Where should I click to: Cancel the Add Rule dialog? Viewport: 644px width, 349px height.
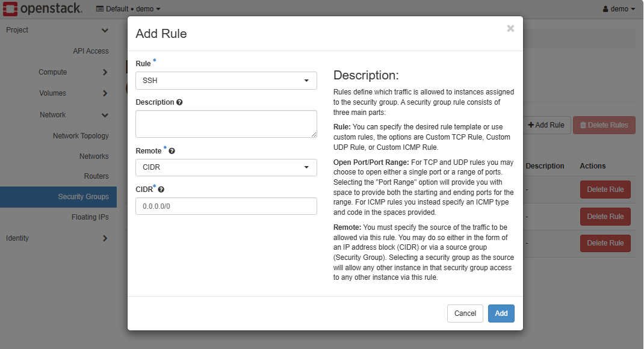pos(465,313)
